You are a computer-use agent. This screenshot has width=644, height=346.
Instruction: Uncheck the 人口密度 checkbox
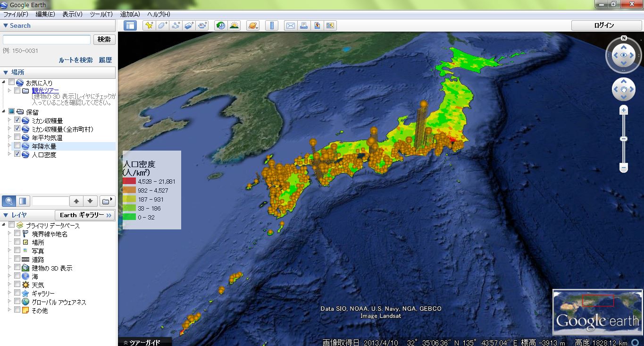[x=17, y=154]
